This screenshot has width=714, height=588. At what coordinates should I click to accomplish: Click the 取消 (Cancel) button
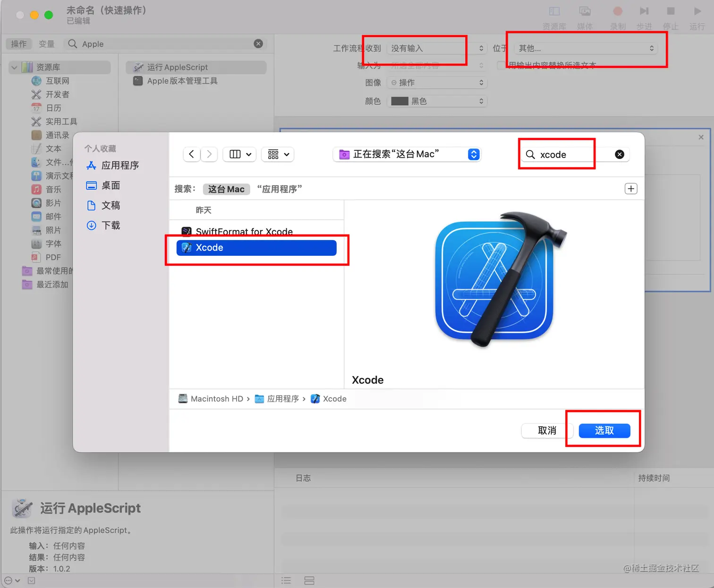click(547, 430)
